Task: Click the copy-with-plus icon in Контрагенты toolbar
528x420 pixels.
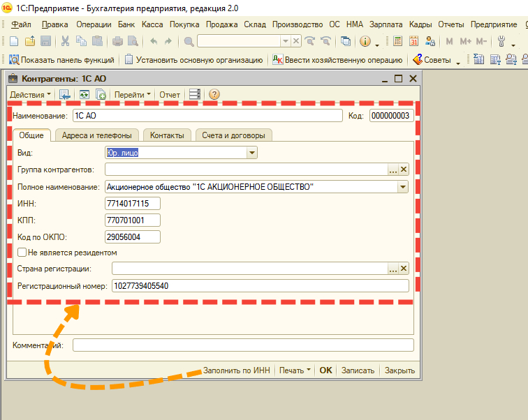Action: tap(101, 94)
